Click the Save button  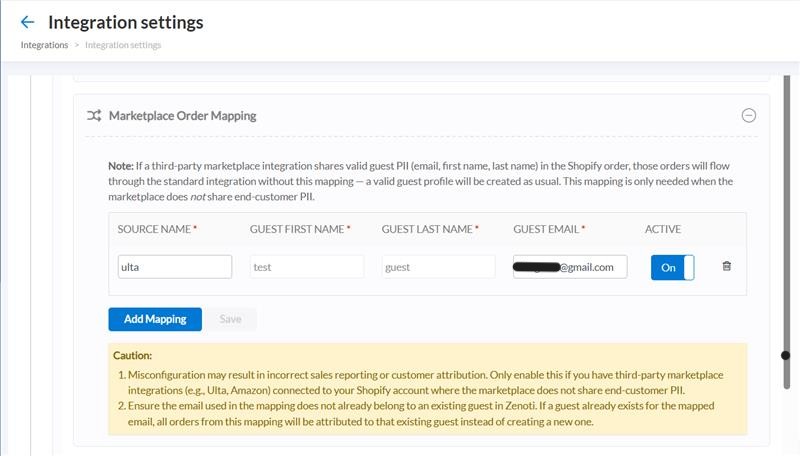tap(230, 319)
